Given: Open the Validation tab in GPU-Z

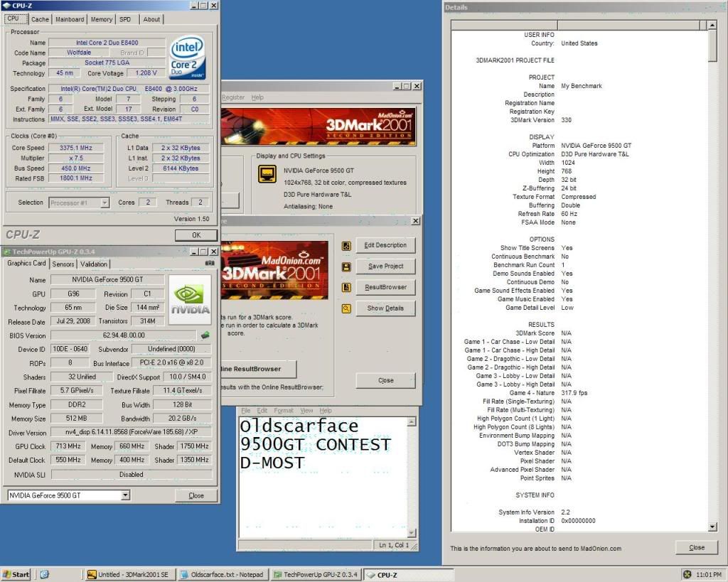Looking at the screenshot, I should pyautogui.click(x=94, y=264).
